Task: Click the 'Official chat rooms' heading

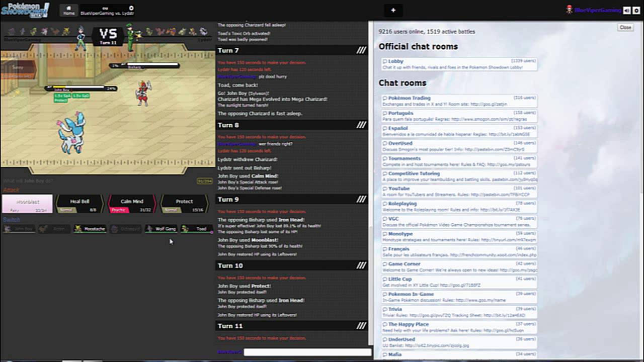Action: (x=418, y=46)
